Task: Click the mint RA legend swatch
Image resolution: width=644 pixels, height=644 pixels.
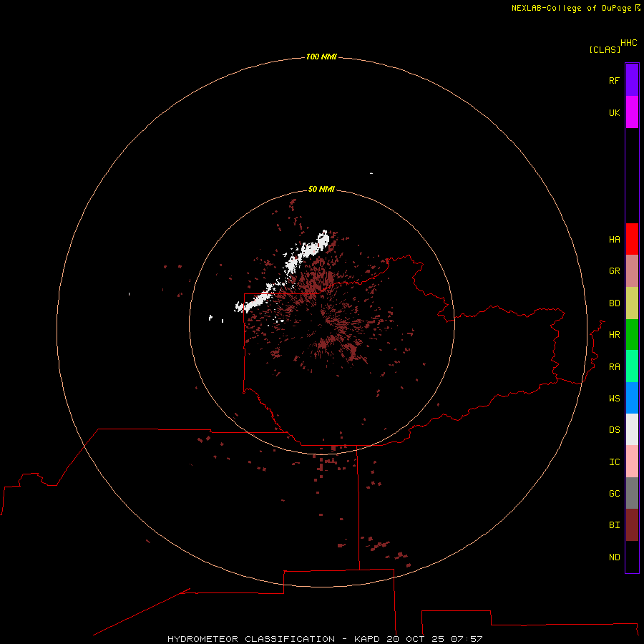Action: coord(632,366)
